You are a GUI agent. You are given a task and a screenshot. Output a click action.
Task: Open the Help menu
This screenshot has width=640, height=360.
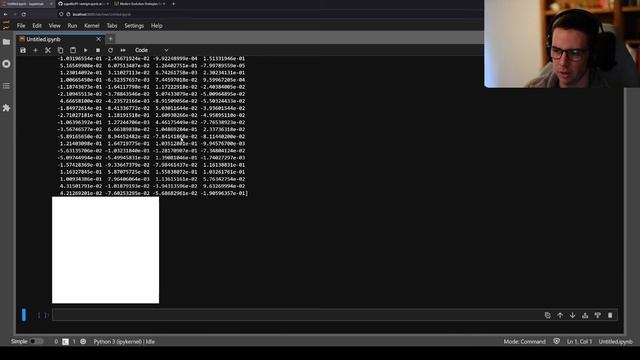157,26
